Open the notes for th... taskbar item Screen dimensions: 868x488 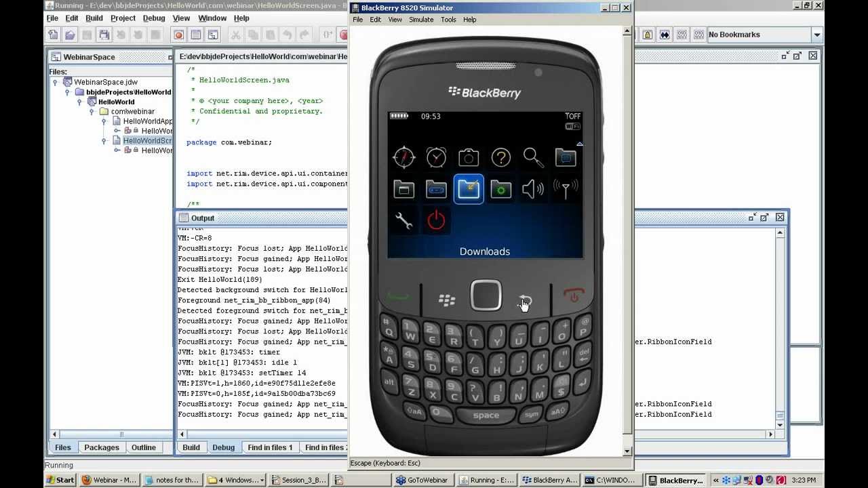(x=172, y=480)
